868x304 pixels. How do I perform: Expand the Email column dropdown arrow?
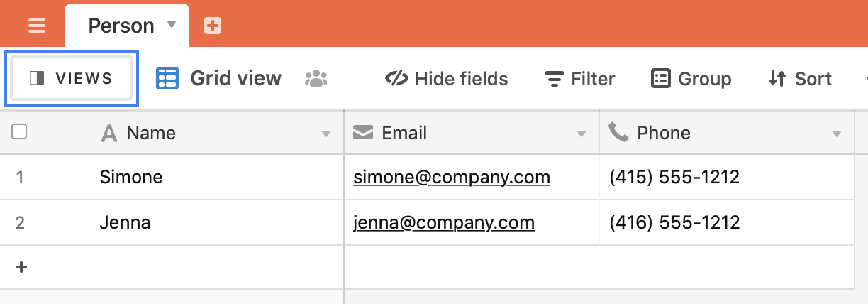click(582, 134)
